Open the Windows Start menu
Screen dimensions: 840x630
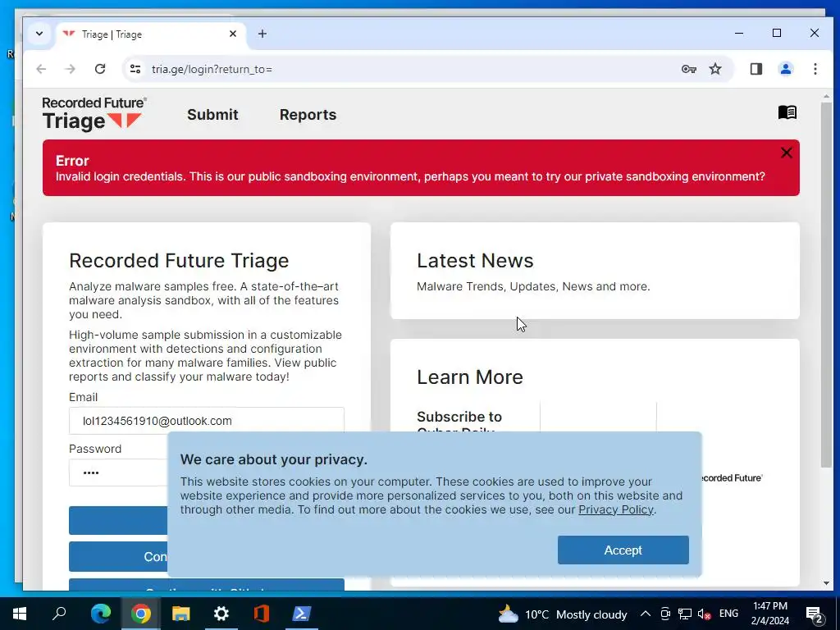tap(20, 614)
